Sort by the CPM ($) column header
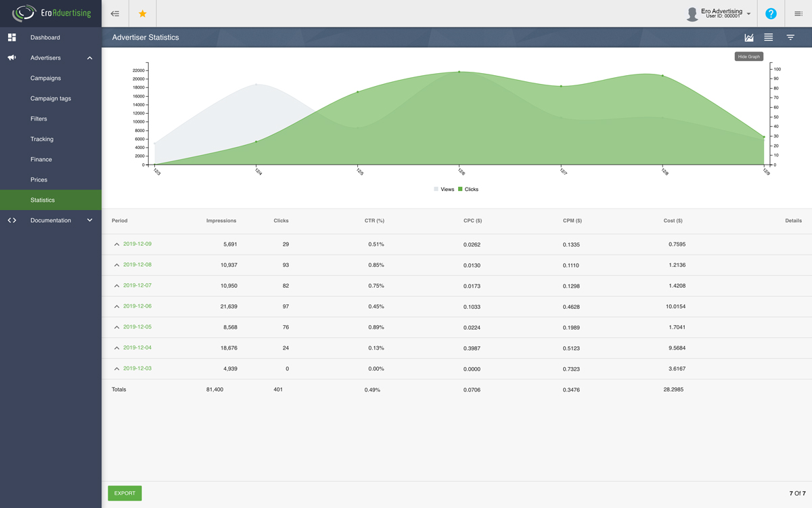This screenshot has width=812, height=508. tap(572, 221)
